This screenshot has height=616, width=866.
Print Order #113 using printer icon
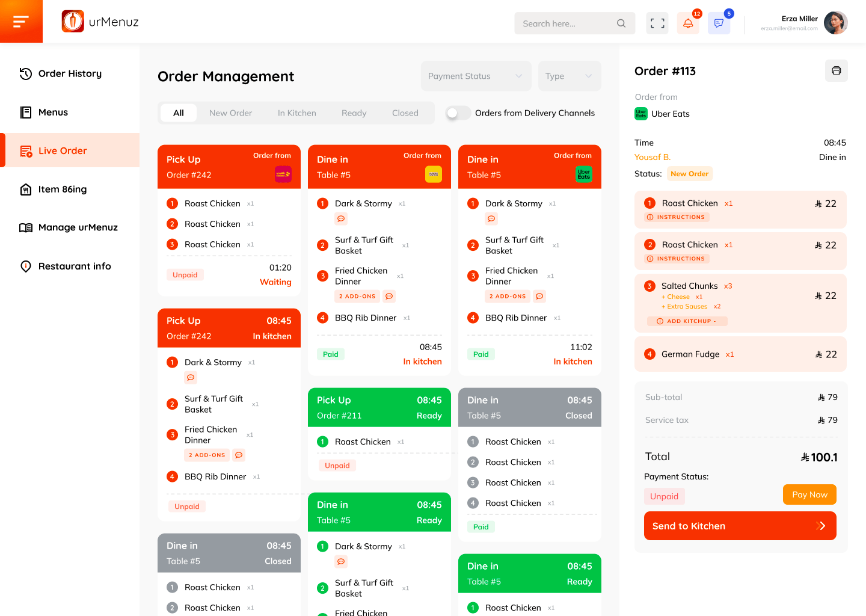pyautogui.click(x=836, y=71)
